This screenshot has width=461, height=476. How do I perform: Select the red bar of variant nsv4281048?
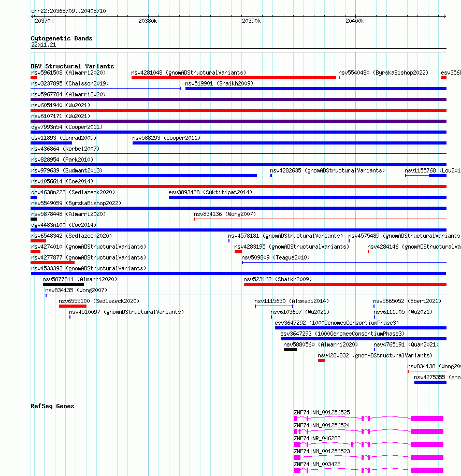point(234,78)
